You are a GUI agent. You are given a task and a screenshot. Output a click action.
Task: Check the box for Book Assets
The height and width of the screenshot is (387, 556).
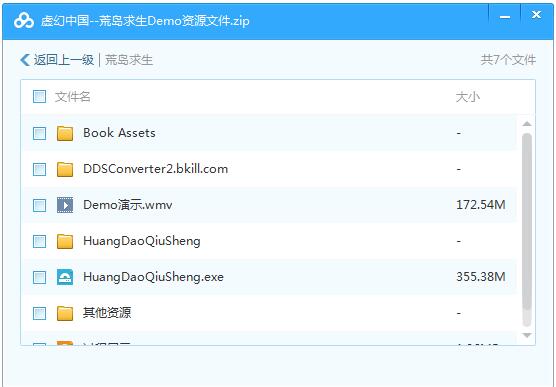[39, 133]
